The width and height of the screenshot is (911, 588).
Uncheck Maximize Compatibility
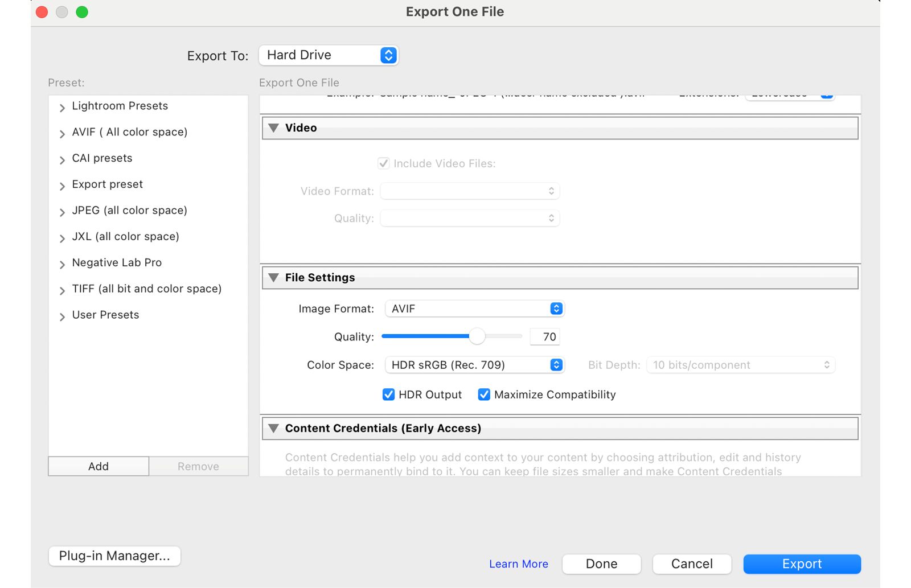[484, 394]
